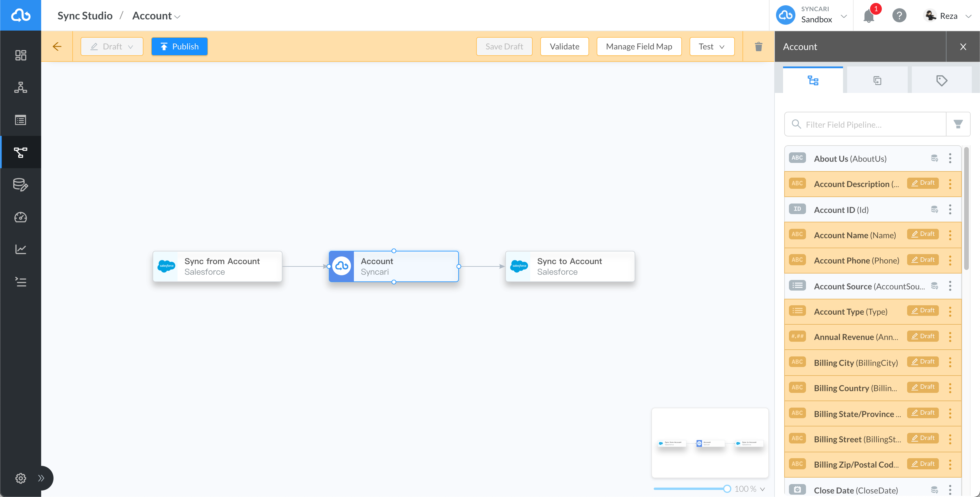Click the field list scrollbar
Screen dimensions: 980x497
click(x=966, y=209)
